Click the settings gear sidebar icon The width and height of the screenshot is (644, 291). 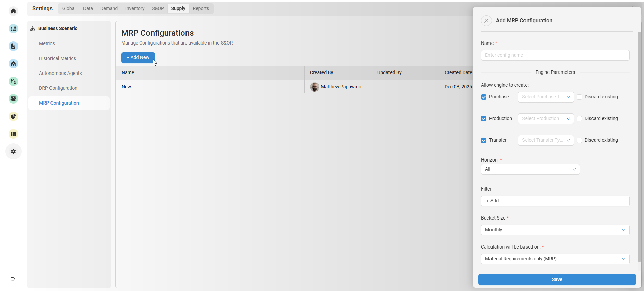tap(13, 151)
